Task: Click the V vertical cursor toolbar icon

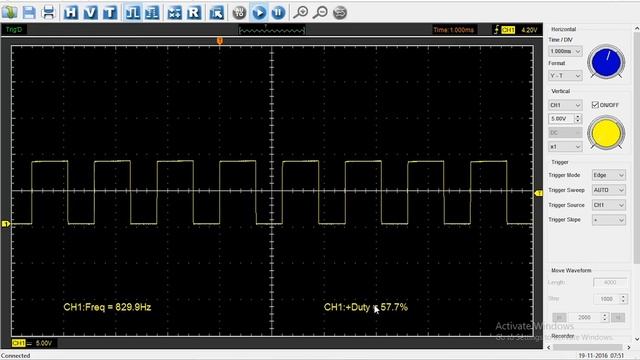Action: (90, 13)
